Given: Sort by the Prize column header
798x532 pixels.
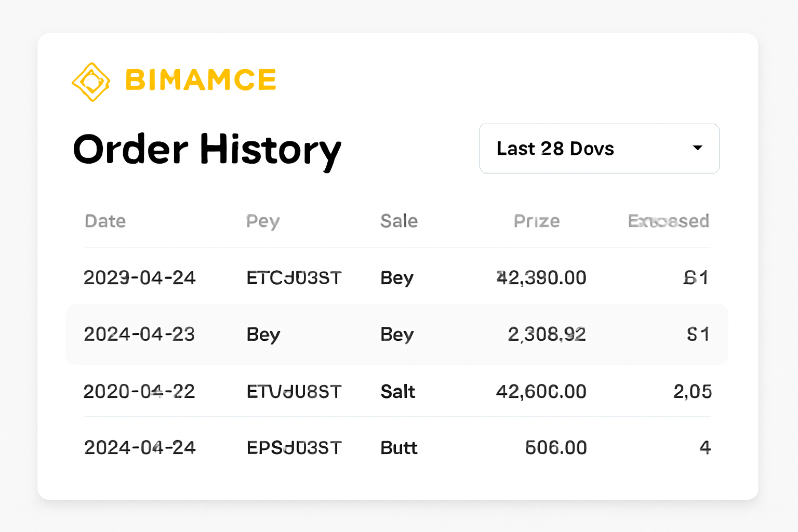Looking at the screenshot, I should click(x=537, y=221).
